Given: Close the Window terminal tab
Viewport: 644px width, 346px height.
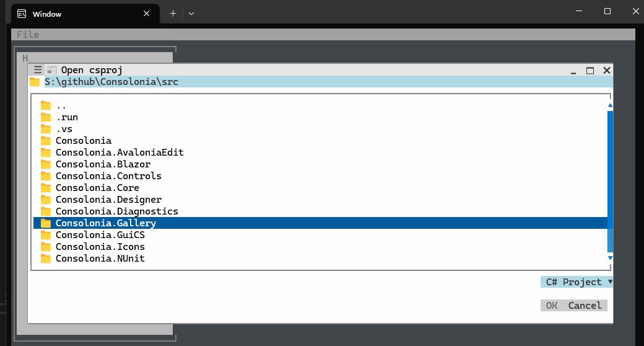Looking at the screenshot, I should click(146, 14).
